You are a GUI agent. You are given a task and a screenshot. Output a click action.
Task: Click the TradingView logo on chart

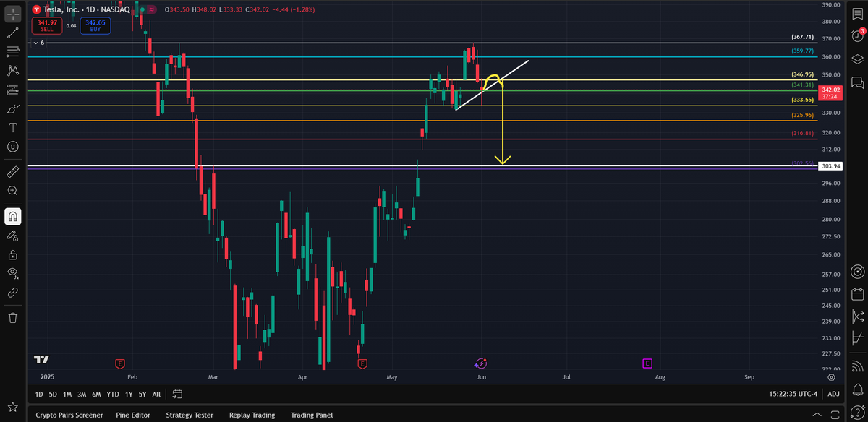(41, 359)
